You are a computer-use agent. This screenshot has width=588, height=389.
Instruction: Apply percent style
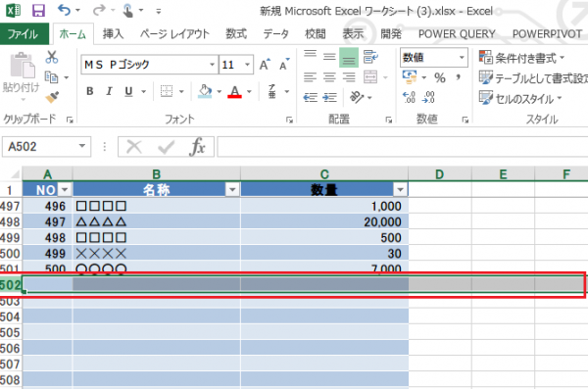(440, 77)
